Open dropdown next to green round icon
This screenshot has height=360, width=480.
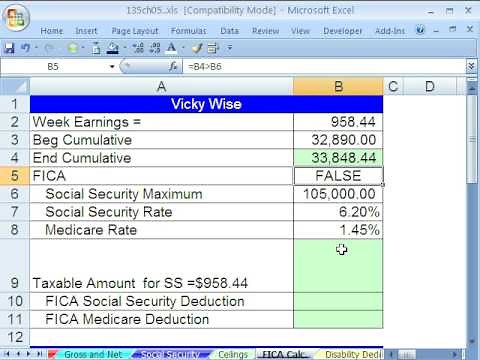[x=83, y=48]
